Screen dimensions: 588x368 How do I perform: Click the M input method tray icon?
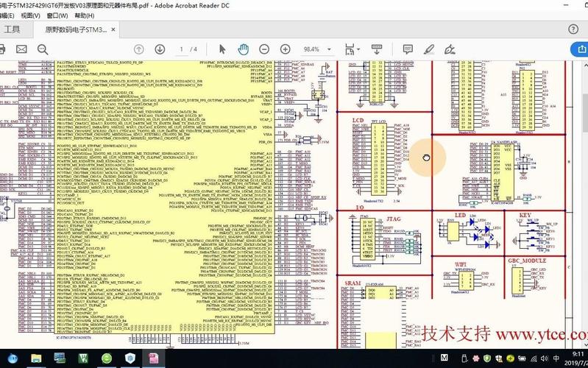[x=444, y=358]
